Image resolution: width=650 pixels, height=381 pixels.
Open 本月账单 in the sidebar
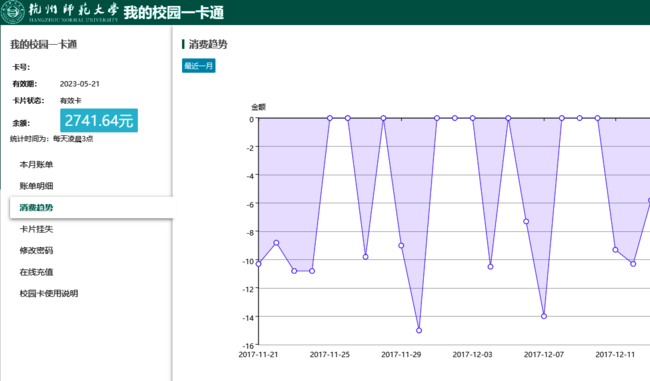coord(36,165)
